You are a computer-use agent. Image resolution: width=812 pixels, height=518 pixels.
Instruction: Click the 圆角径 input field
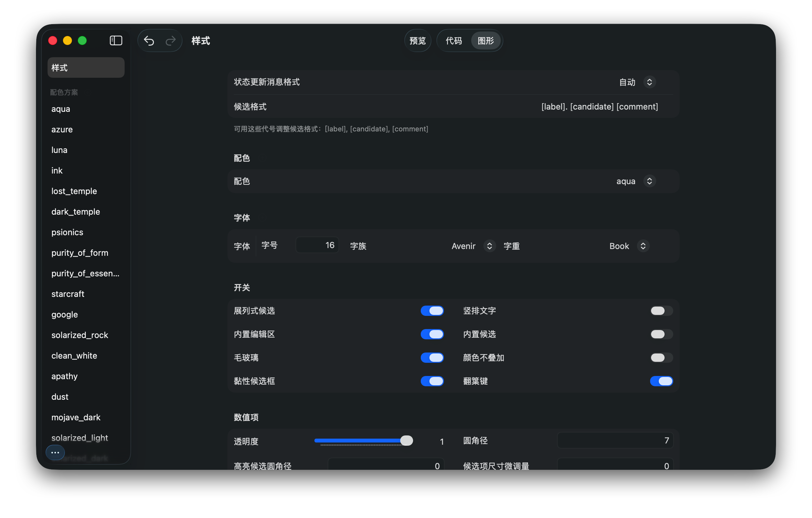[x=615, y=440]
